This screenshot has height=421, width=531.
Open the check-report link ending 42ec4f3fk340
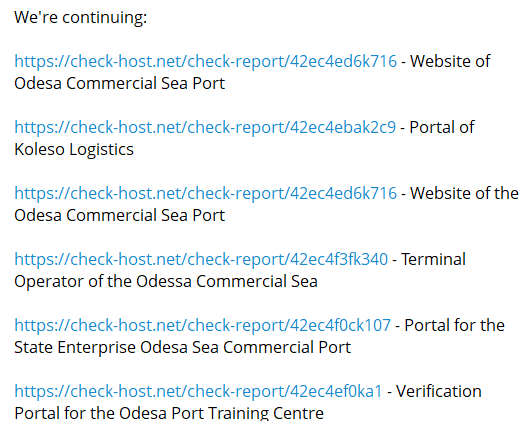[x=201, y=260]
